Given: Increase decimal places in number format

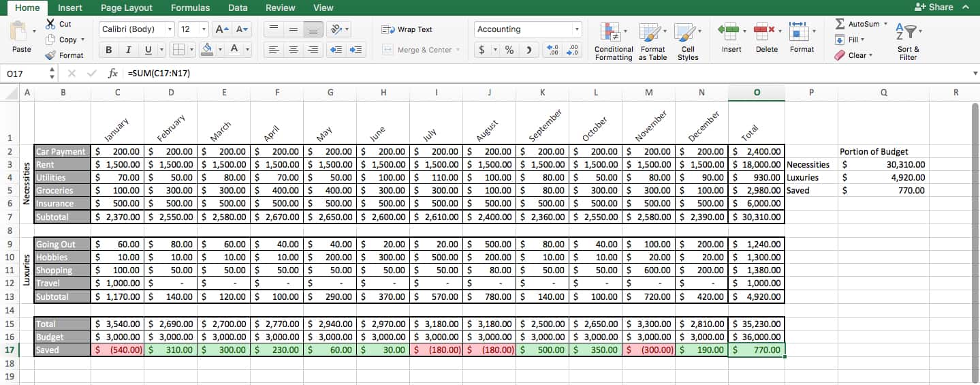Looking at the screenshot, I should (x=554, y=50).
